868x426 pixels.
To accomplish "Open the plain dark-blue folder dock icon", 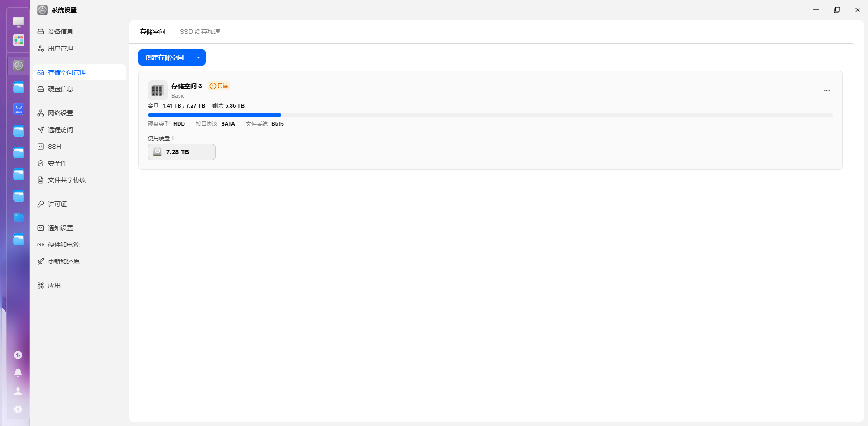I will point(19,218).
